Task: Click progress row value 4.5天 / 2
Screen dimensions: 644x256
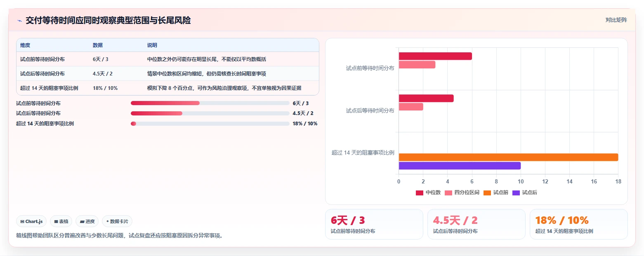Action: 303,113
